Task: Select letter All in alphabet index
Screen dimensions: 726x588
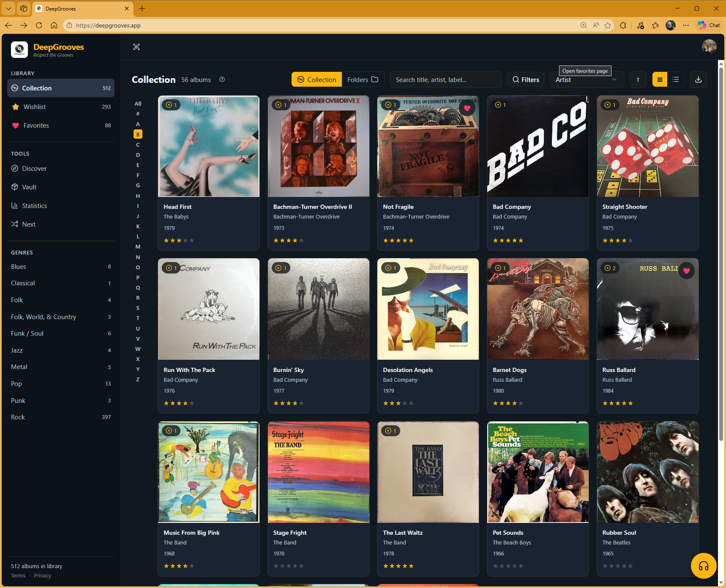Action: [x=138, y=104]
